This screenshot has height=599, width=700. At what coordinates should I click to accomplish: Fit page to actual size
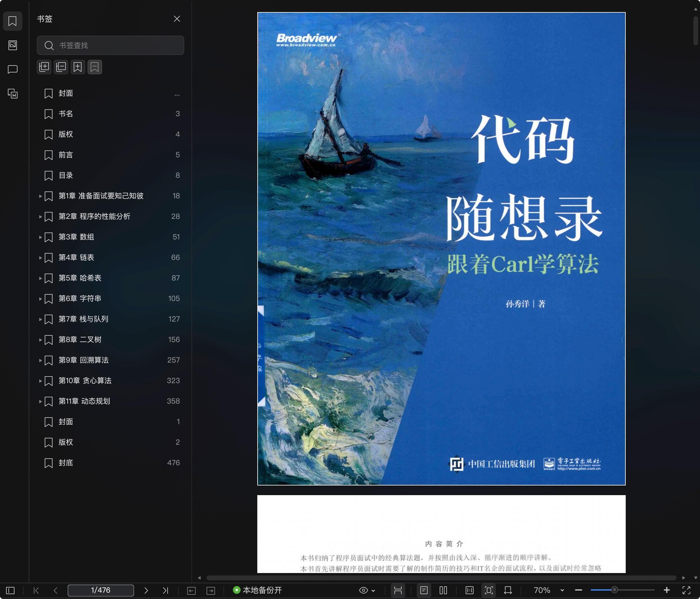(x=470, y=590)
